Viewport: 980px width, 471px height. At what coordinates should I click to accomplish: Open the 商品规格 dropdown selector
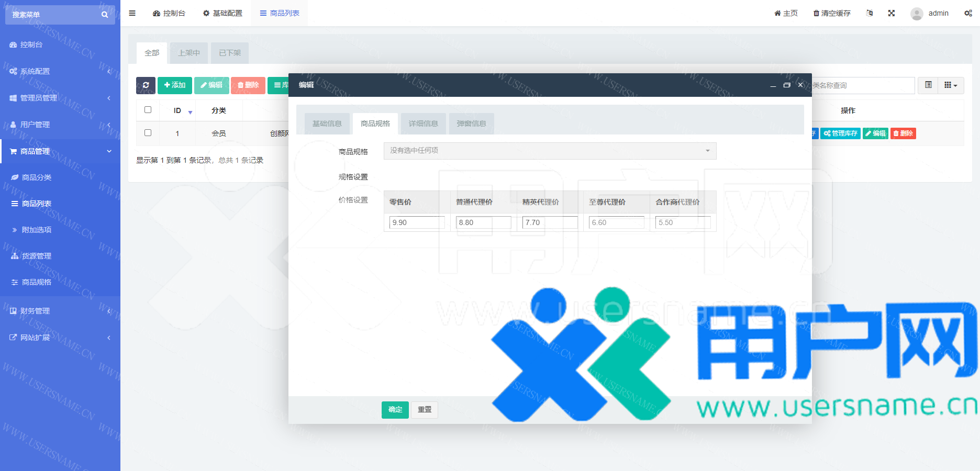click(550, 151)
